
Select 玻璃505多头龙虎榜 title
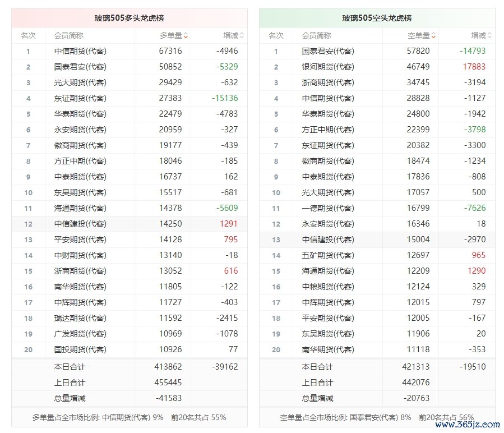pos(129,18)
